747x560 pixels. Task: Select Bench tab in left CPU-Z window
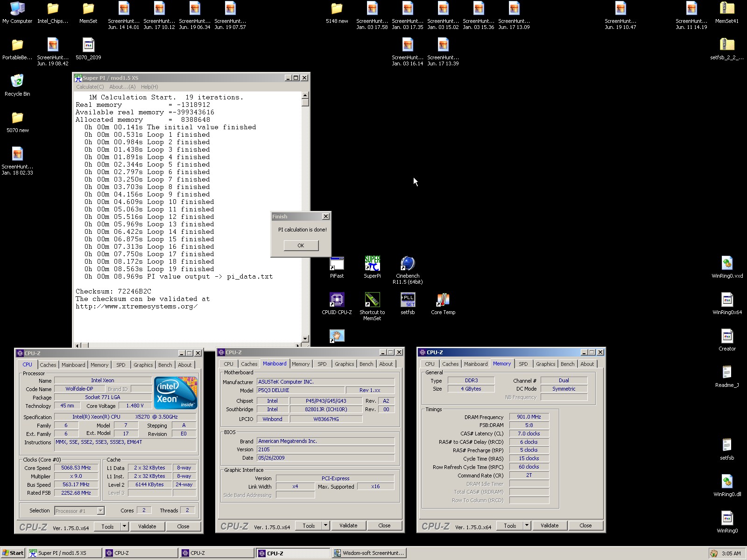point(165,365)
